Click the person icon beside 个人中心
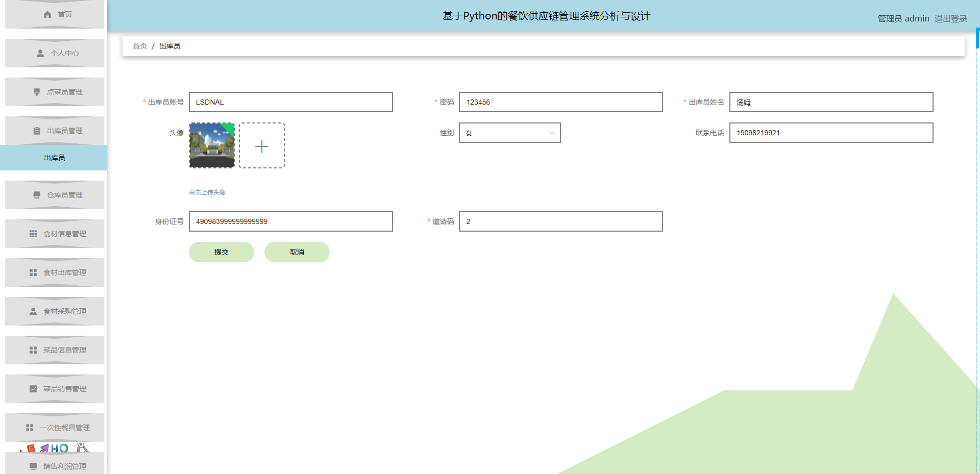The width and height of the screenshot is (980, 474). coord(40,53)
